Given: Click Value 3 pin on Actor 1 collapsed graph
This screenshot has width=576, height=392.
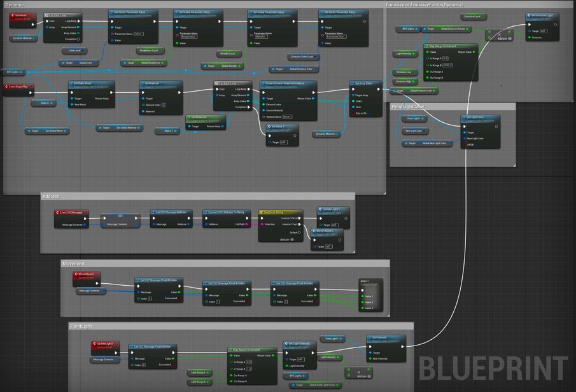Looking at the screenshot, I should point(363,308).
